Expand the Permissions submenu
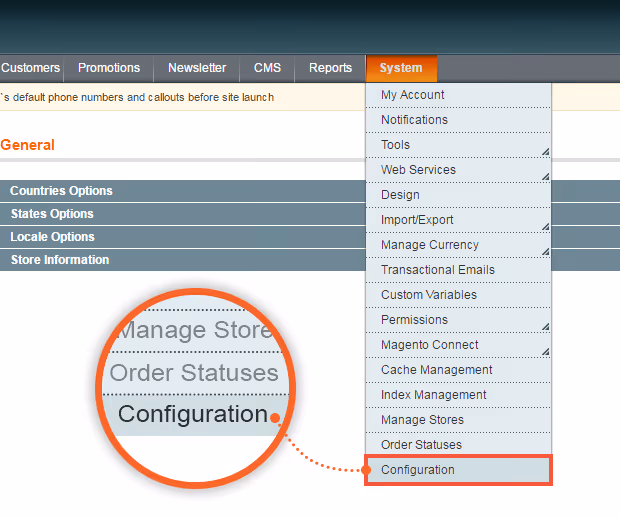The height and width of the screenshot is (517, 620). (458, 319)
